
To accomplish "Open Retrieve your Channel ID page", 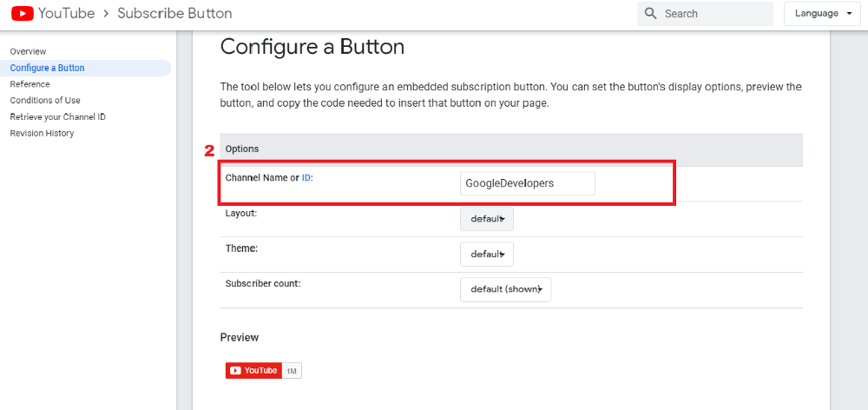I will [57, 117].
